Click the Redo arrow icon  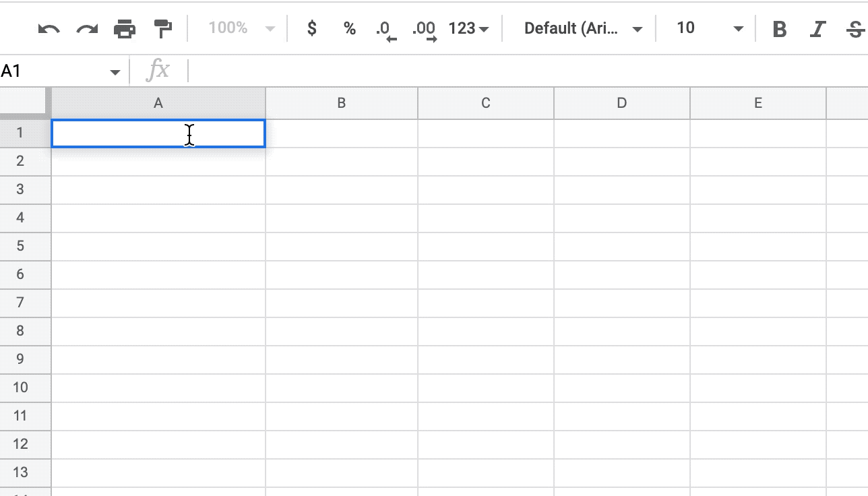(87, 28)
